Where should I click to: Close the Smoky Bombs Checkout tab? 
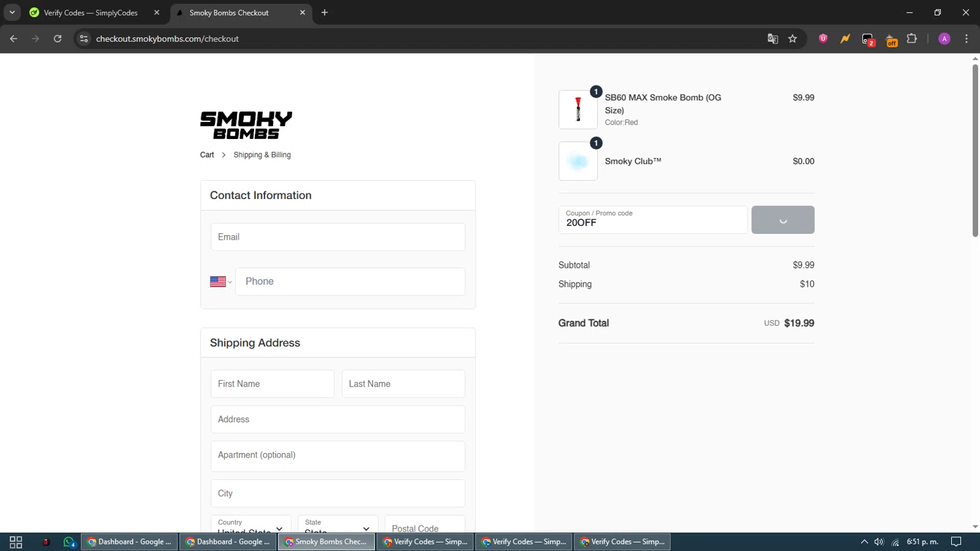point(302,12)
